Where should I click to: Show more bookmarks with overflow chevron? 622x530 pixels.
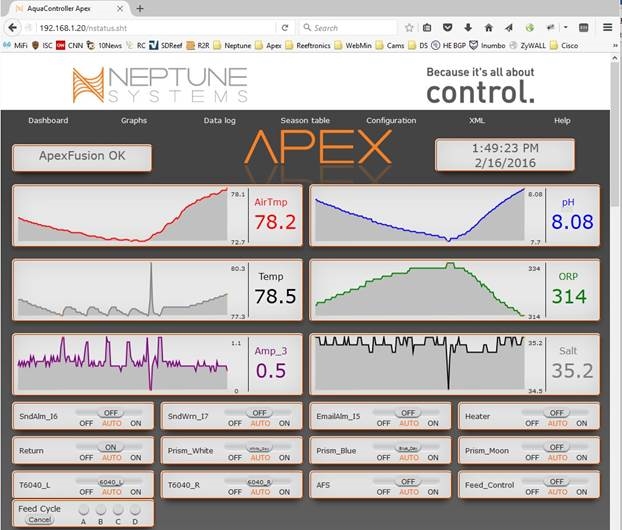[x=615, y=45]
